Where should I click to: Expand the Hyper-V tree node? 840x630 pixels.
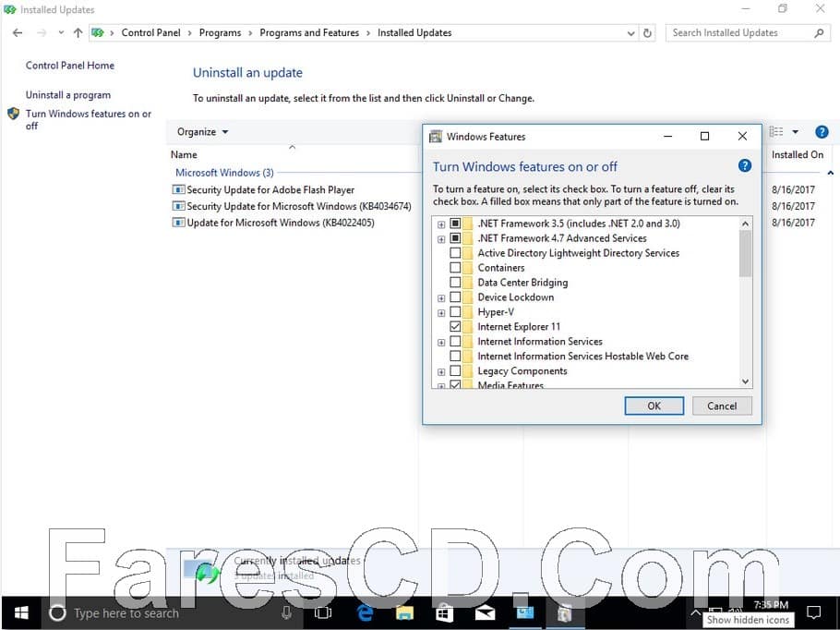[x=441, y=312]
